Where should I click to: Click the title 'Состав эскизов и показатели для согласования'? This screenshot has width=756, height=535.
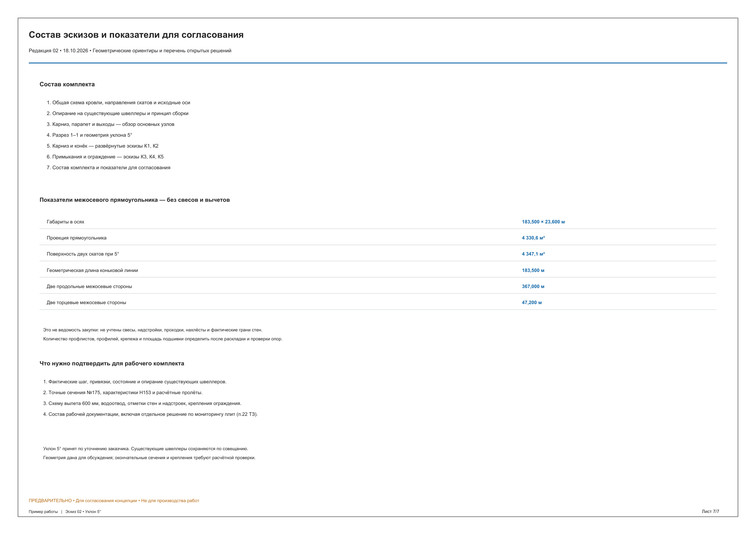coord(136,35)
